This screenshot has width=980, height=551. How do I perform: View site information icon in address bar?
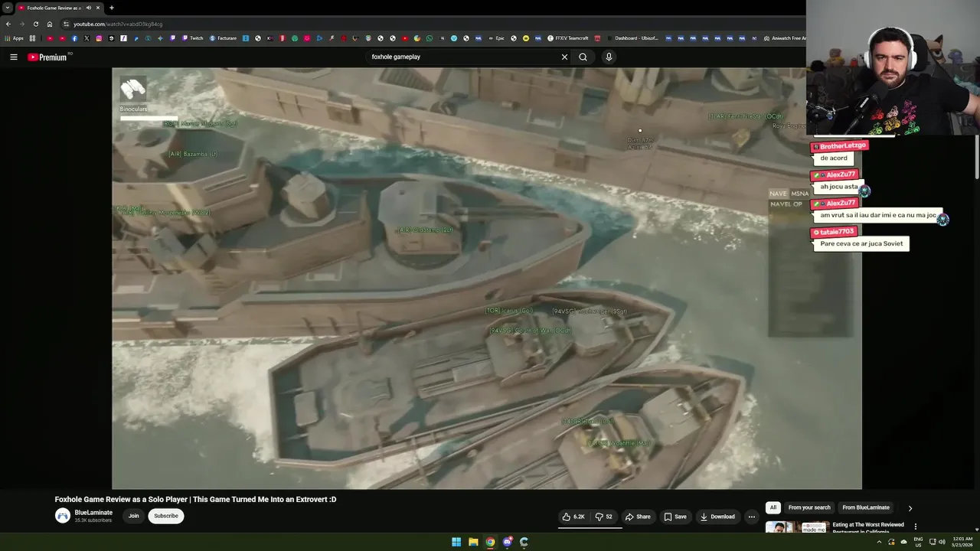pyautogui.click(x=67, y=24)
